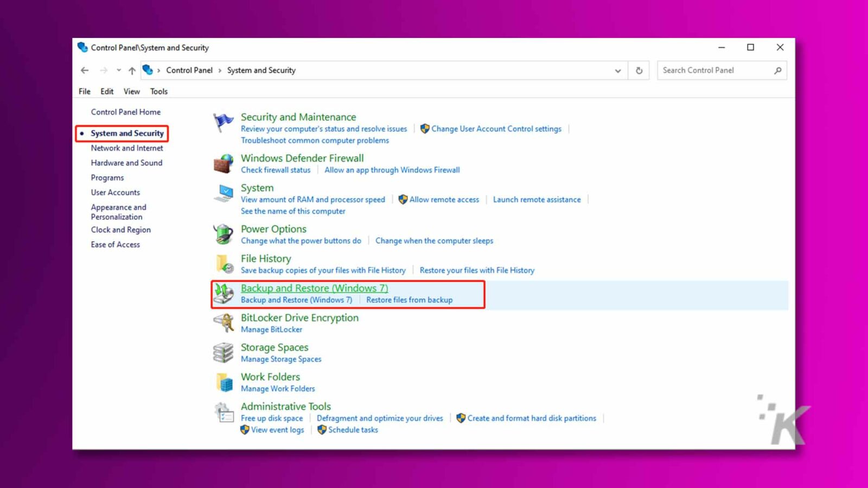The width and height of the screenshot is (868, 488).
Task: Click Troubleshoot common computer problems link
Action: (315, 140)
